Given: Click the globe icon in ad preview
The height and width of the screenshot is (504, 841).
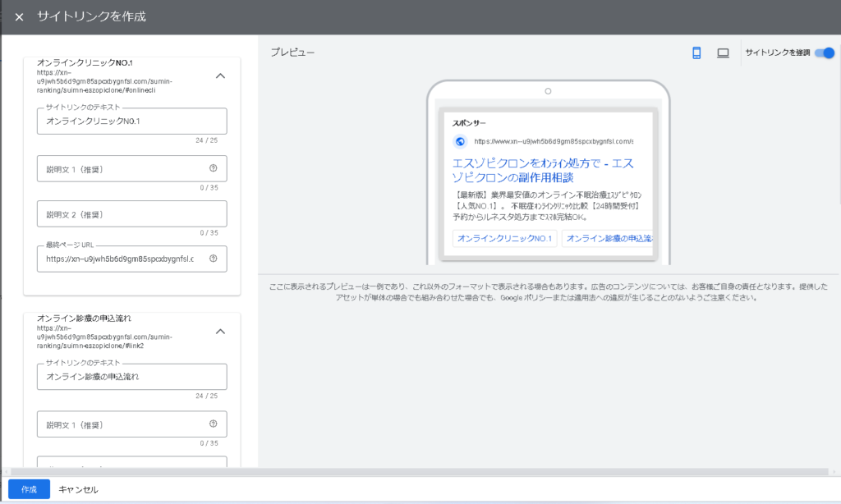Looking at the screenshot, I should [460, 141].
